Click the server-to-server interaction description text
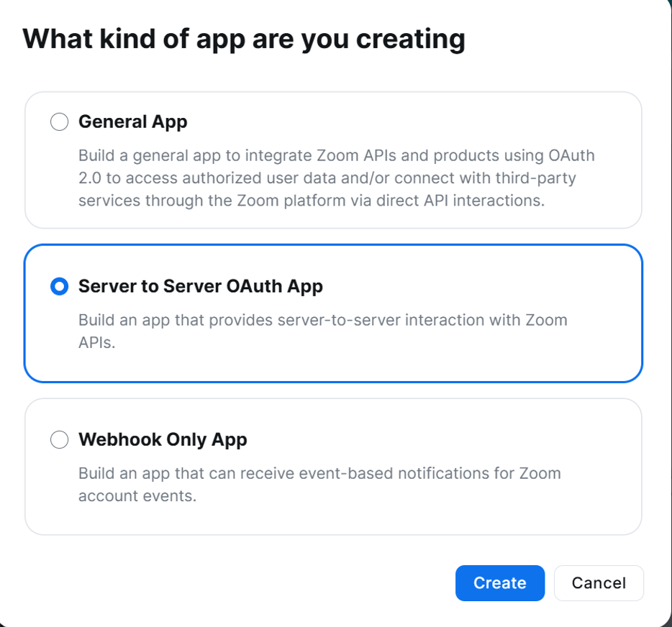Image resolution: width=672 pixels, height=627 pixels. [323, 331]
